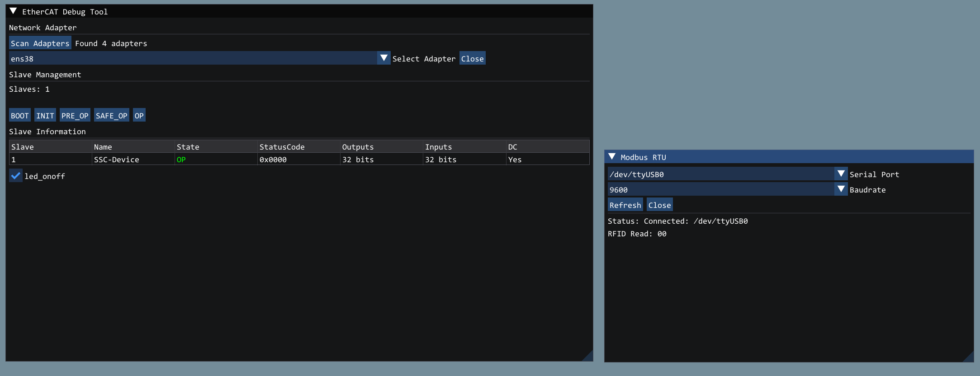The width and height of the screenshot is (980, 376).
Task: Set slave state to OP button
Action: (139, 116)
